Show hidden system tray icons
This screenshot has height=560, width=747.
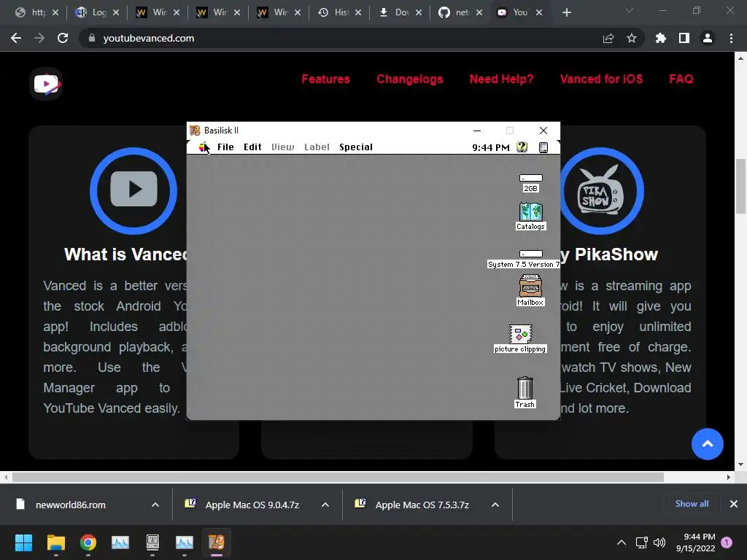622,542
